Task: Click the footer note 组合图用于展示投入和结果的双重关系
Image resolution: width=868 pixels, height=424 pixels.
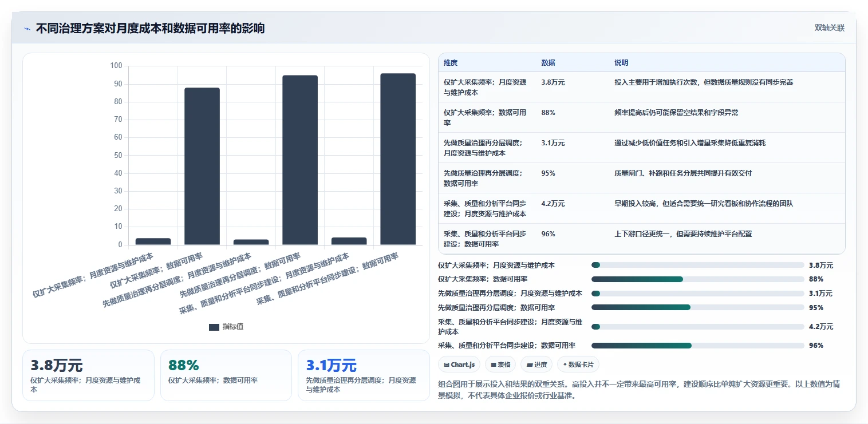Action: 638,390
